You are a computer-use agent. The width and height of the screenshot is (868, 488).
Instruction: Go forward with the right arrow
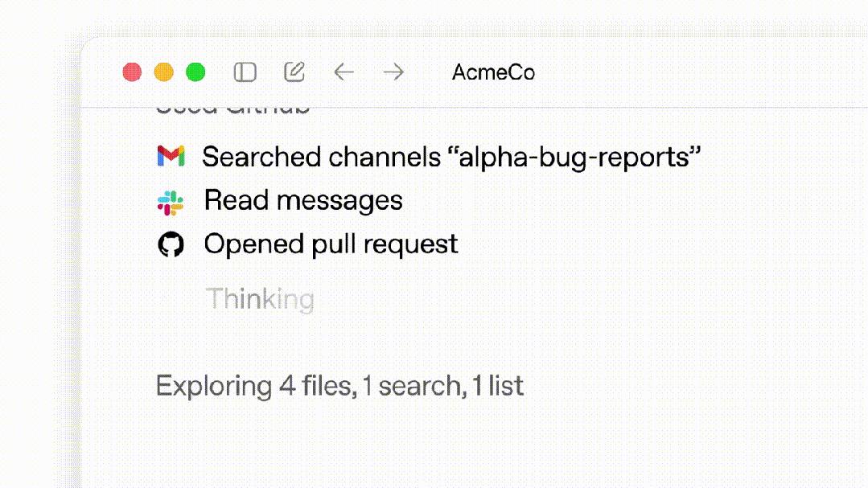393,72
